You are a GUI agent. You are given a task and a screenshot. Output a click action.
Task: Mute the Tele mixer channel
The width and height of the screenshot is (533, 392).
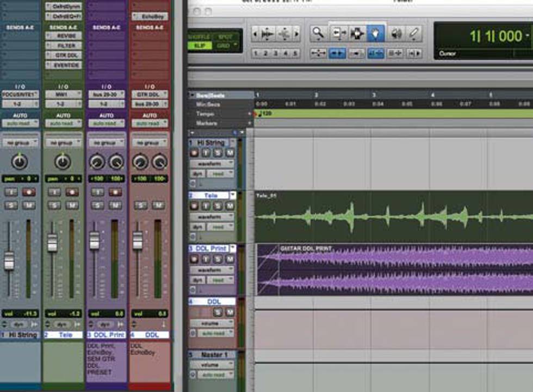tap(72, 205)
